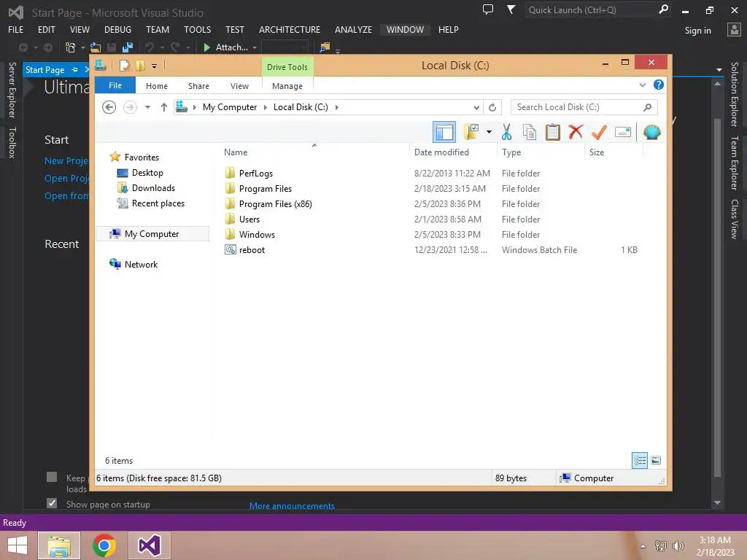Open the Home ribbon tab
The width and height of the screenshot is (747, 560).
pyautogui.click(x=157, y=86)
